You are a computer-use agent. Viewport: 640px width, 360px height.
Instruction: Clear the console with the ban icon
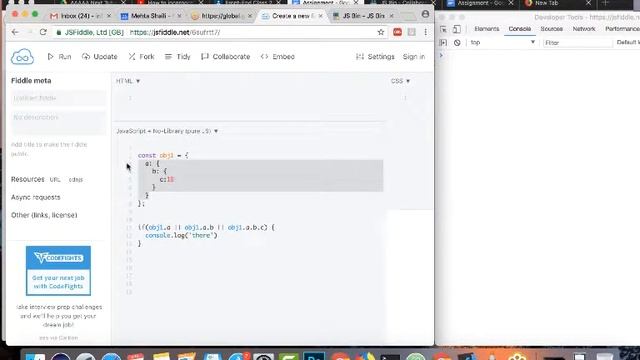click(457, 42)
